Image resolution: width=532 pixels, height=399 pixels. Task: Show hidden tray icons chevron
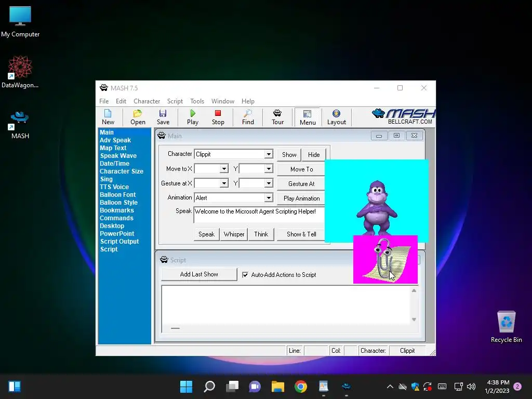(390, 387)
